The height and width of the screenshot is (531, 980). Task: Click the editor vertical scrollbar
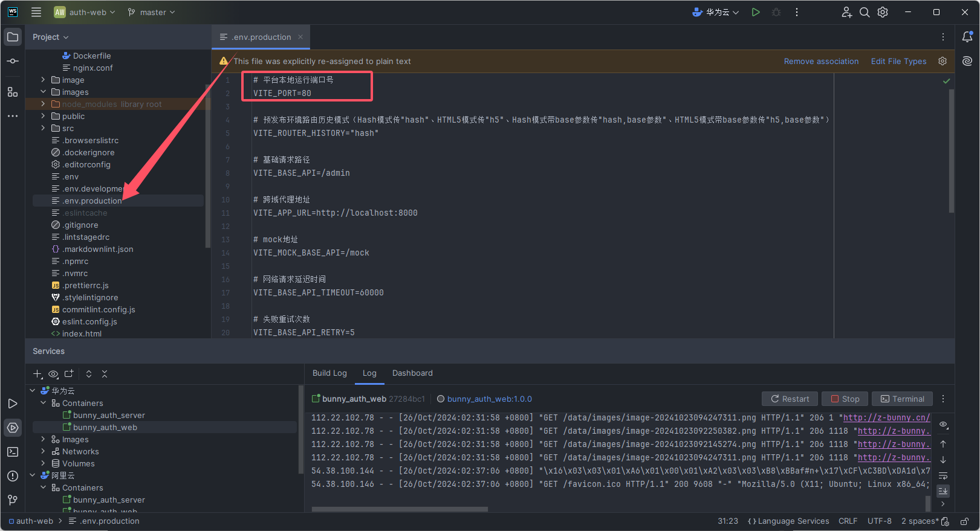coord(951,151)
